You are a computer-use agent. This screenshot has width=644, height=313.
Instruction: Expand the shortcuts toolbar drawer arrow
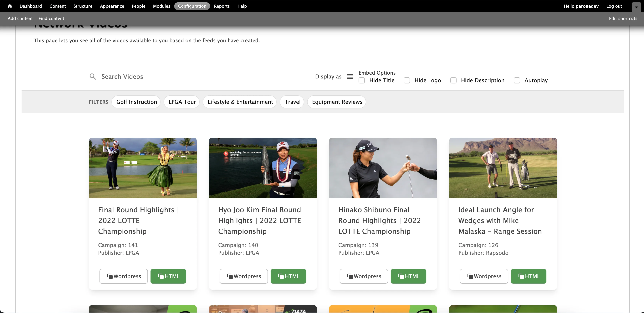coord(636,7)
